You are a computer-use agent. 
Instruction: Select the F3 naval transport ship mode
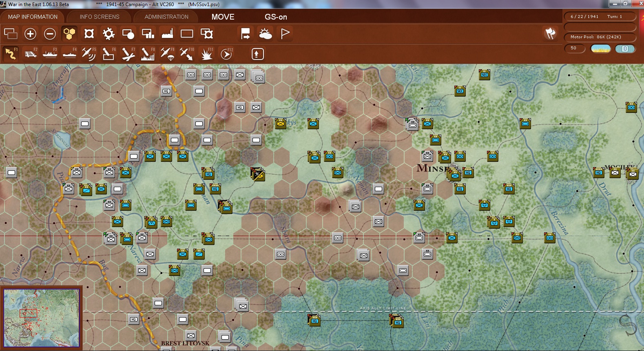[x=50, y=54]
